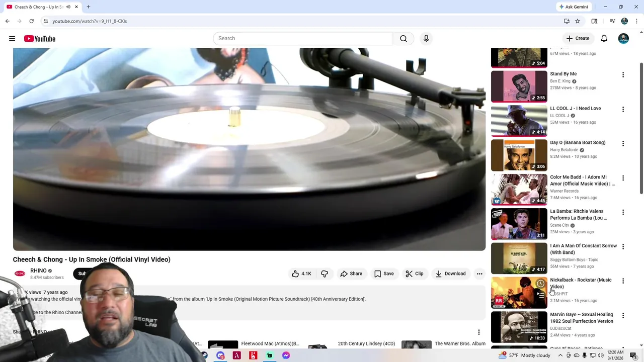Show hidden system tray icons
The width and height of the screenshot is (644, 362).
[560, 355]
